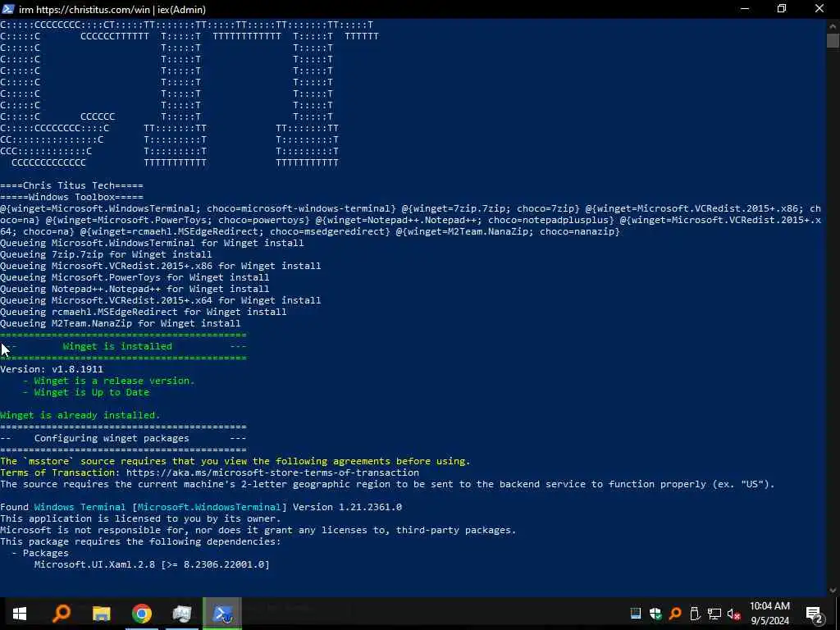The height and width of the screenshot is (630, 840).
Task: Launch Google Chrome from the taskbar
Action: point(142,614)
